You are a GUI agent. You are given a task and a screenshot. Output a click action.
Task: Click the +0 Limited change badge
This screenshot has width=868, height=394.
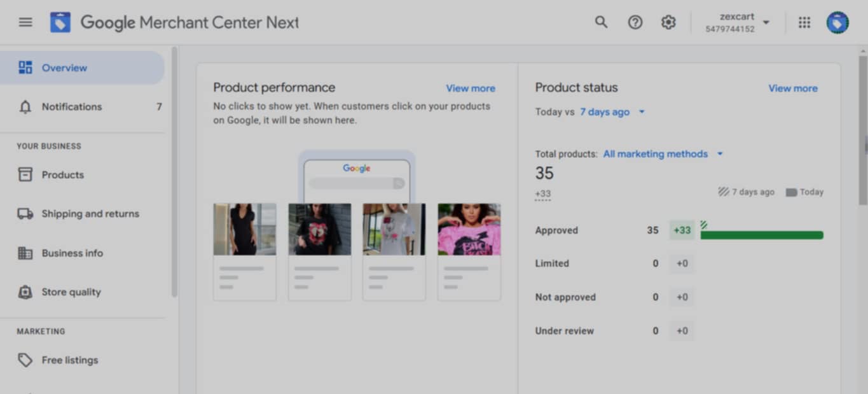click(682, 264)
